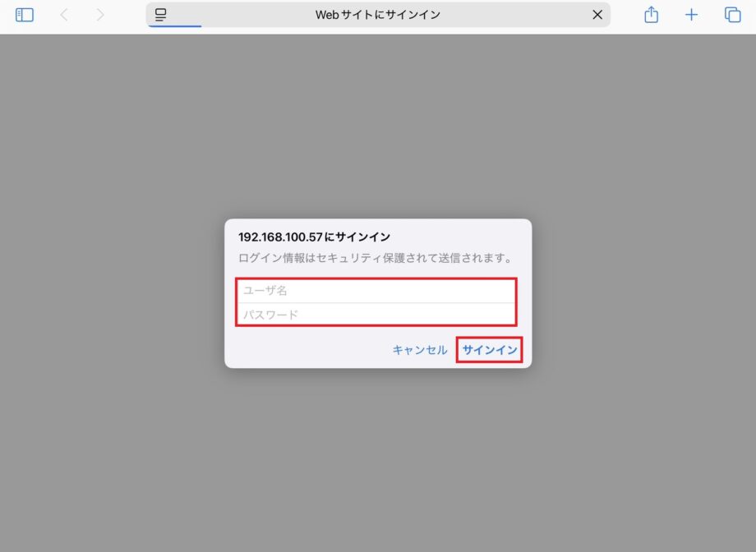The width and height of the screenshot is (756, 552).
Task: Tap the address bar title Webサイトにサインイン
Action: (x=378, y=15)
